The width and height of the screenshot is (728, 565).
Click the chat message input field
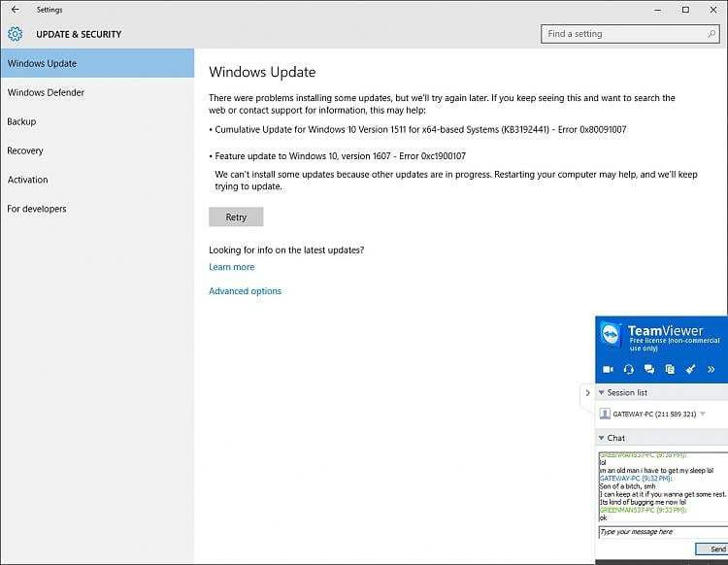pos(663,532)
